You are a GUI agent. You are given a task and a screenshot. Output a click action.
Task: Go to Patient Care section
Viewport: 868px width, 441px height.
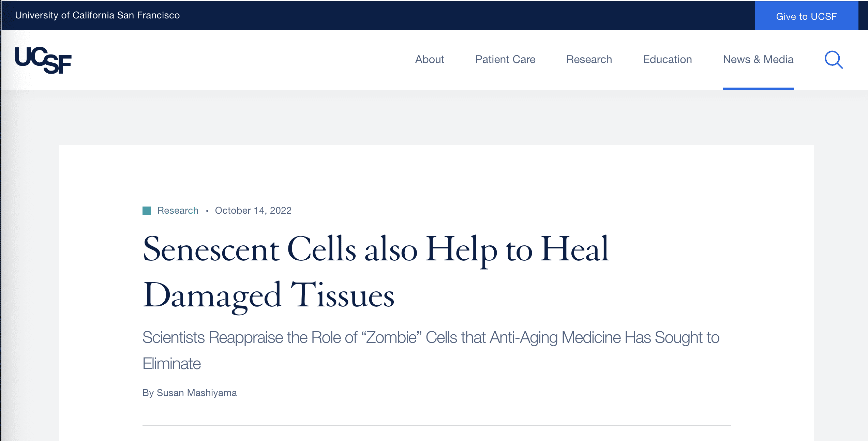505,60
